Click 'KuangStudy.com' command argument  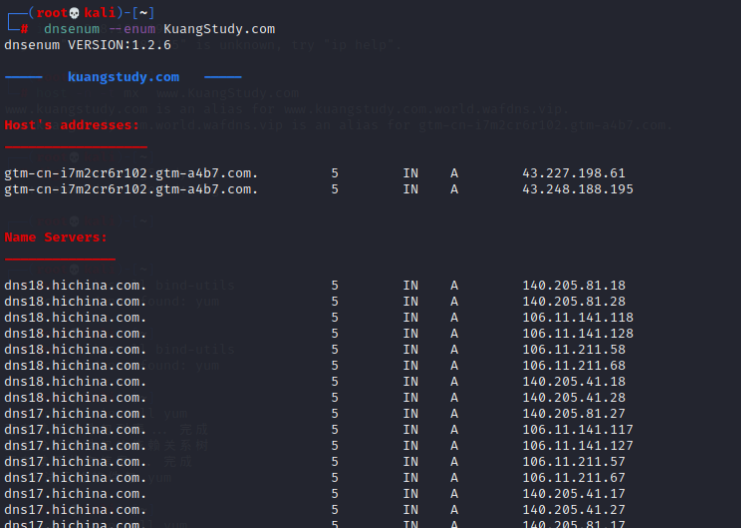click(x=219, y=29)
